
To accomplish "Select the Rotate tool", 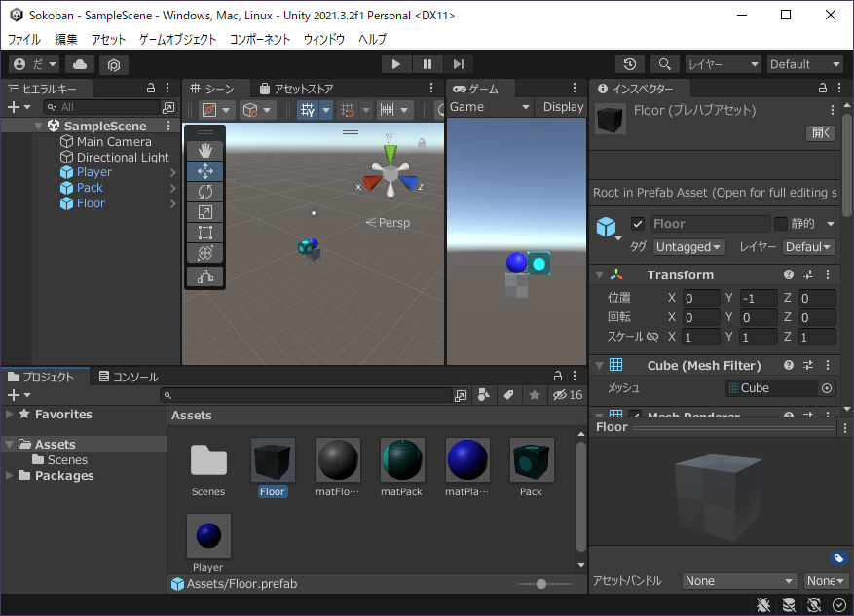I will click(x=205, y=192).
